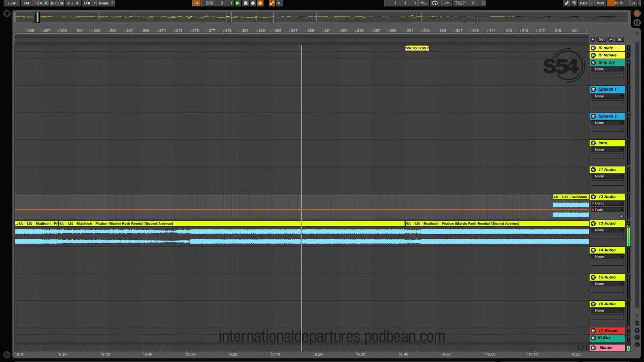Unfold the 17 Serum track
This screenshot has height=362, width=644.
click(x=593, y=331)
